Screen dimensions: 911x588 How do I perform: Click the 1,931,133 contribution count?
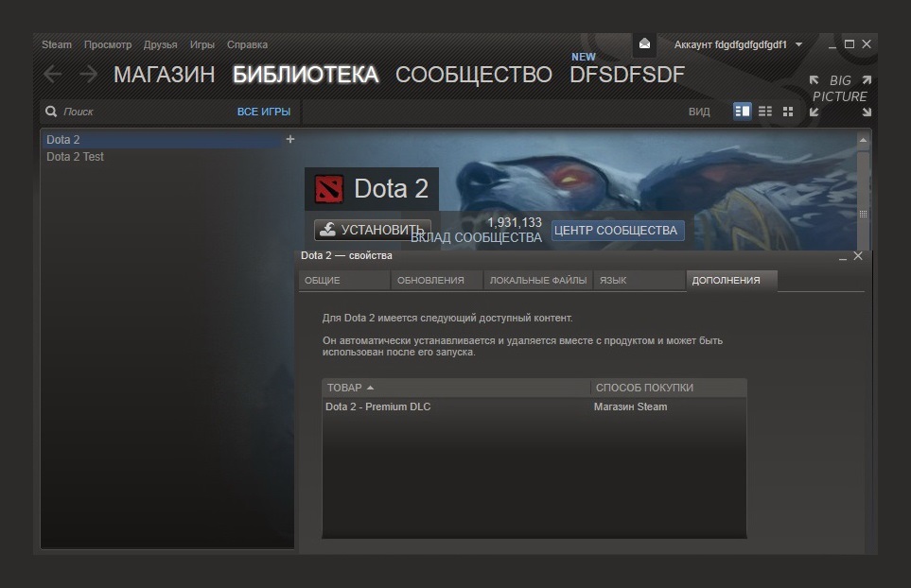(515, 222)
